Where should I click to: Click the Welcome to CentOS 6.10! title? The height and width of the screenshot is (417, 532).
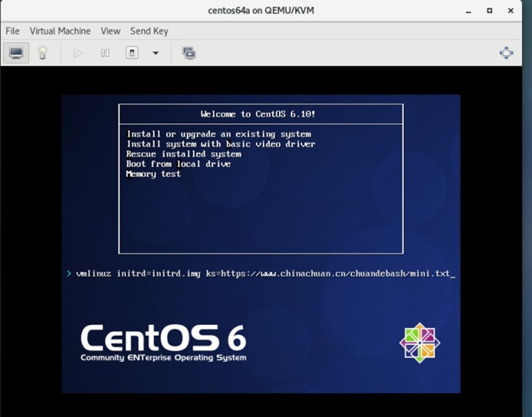tap(258, 114)
